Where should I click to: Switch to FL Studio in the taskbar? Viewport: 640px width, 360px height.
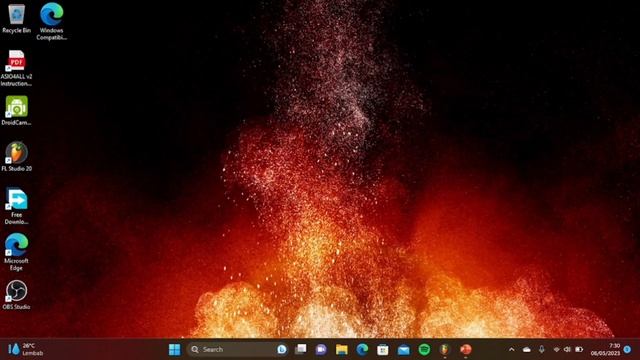[x=445, y=349]
